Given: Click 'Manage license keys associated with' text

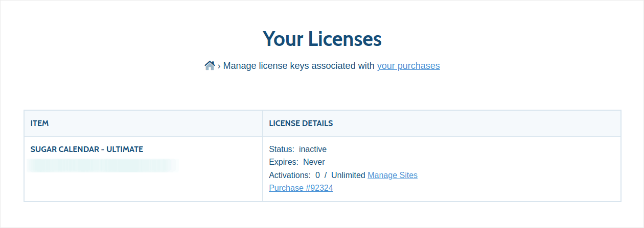Looking at the screenshot, I should click(299, 66).
